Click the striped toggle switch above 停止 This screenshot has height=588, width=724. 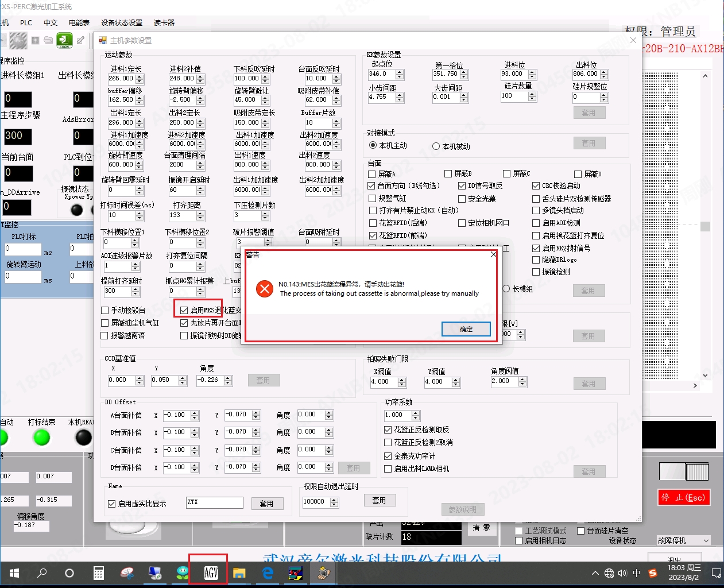coord(684,471)
